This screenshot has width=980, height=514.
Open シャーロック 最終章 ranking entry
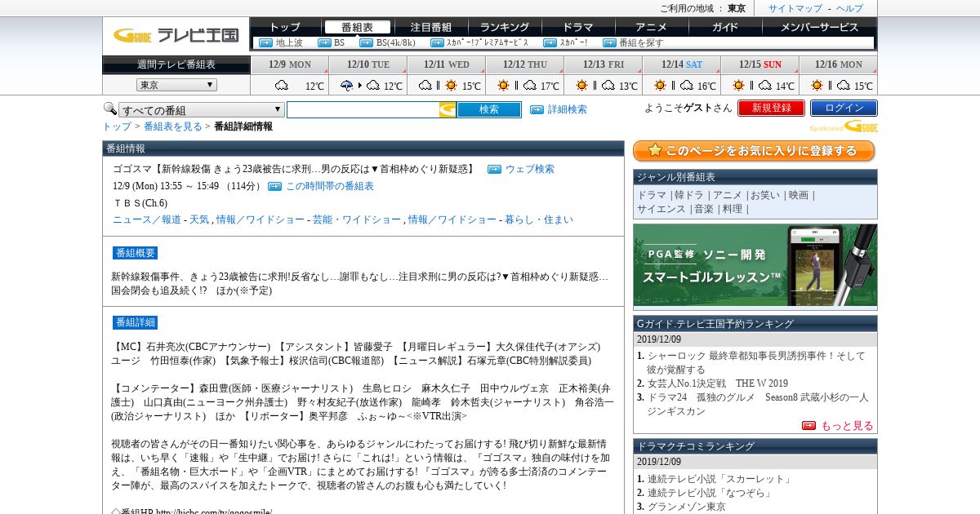click(x=756, y=362)
